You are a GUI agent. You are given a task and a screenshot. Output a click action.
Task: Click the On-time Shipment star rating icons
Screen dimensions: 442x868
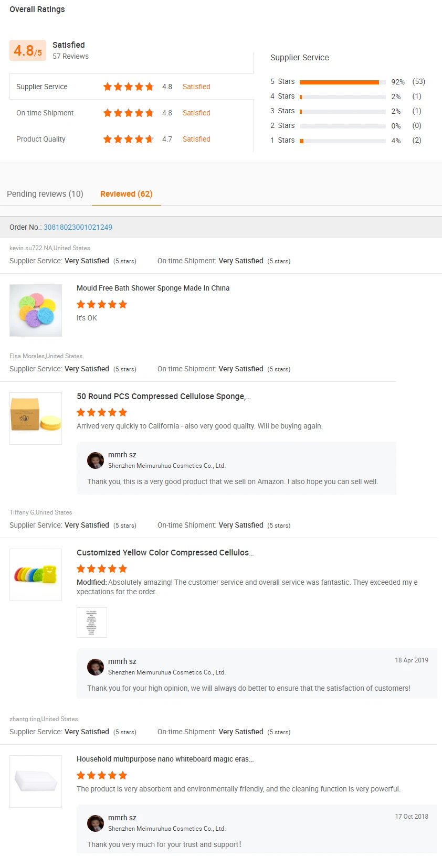tap(129, 113)
